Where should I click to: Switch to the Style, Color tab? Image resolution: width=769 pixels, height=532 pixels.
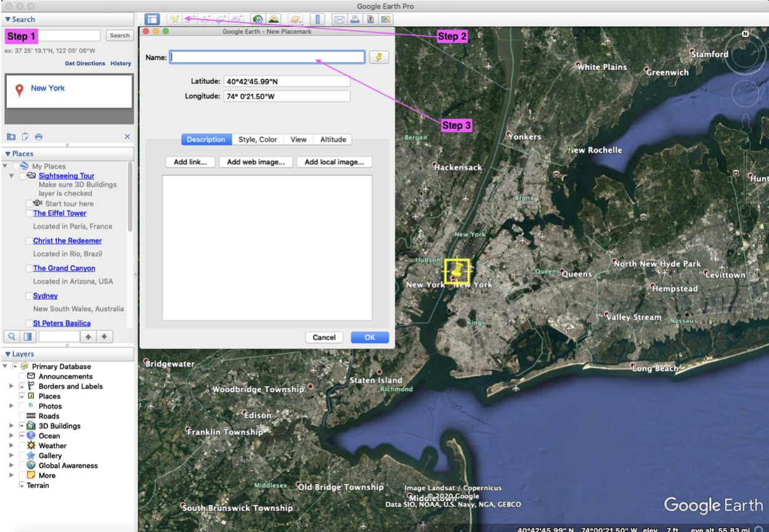click(258, 139)
